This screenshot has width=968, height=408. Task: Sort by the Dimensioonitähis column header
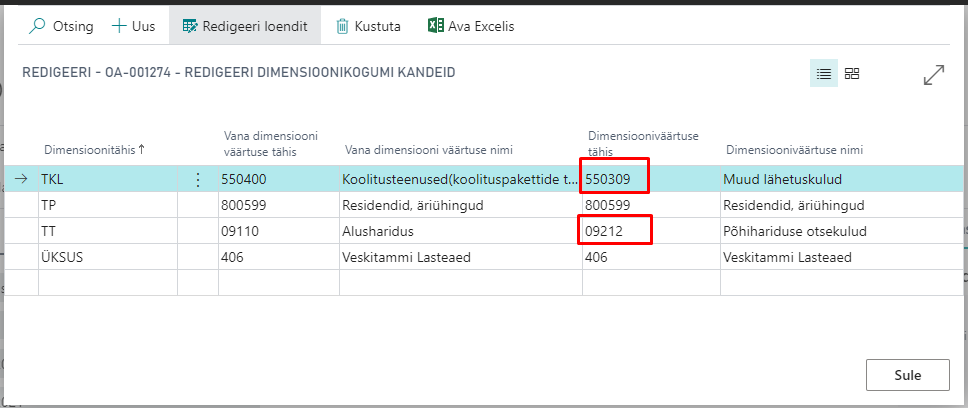tap(94, 150)
